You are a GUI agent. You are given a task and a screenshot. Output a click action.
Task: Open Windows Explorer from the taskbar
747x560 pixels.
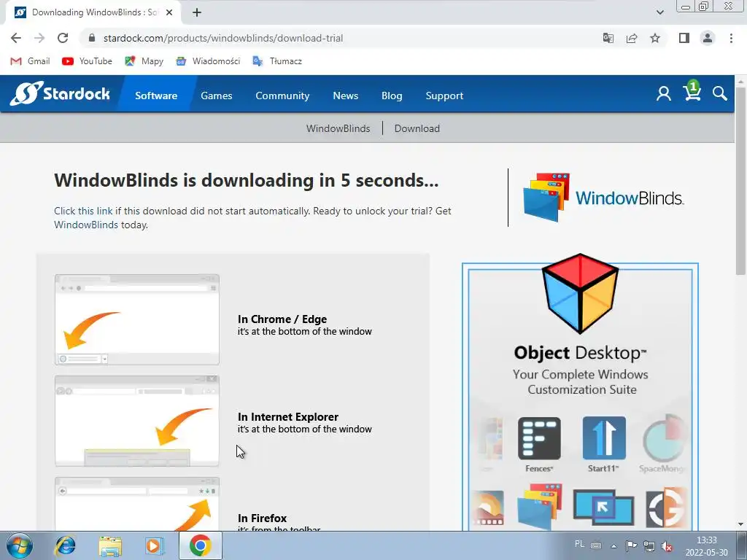[x=110, y=545]
